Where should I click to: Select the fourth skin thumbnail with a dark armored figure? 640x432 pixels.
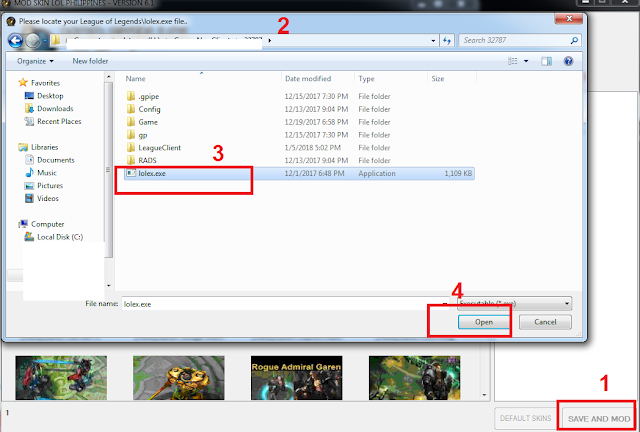tap(414, 378)
